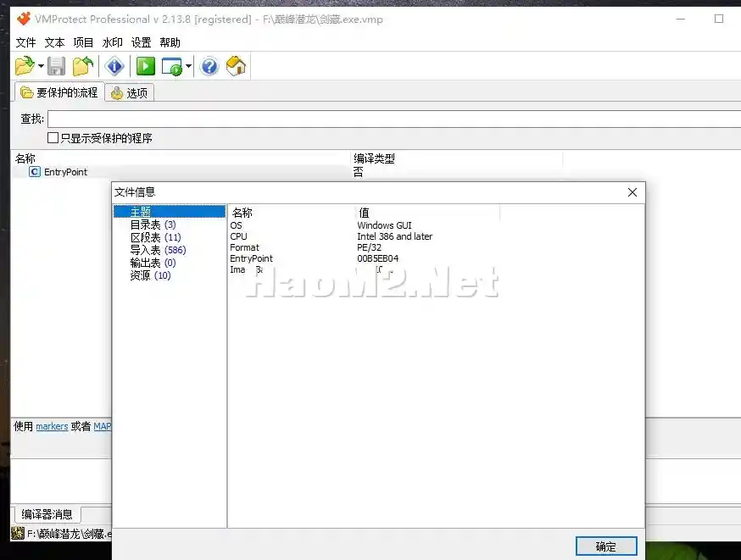Click the VMProtect app icon in title bar

24,19
